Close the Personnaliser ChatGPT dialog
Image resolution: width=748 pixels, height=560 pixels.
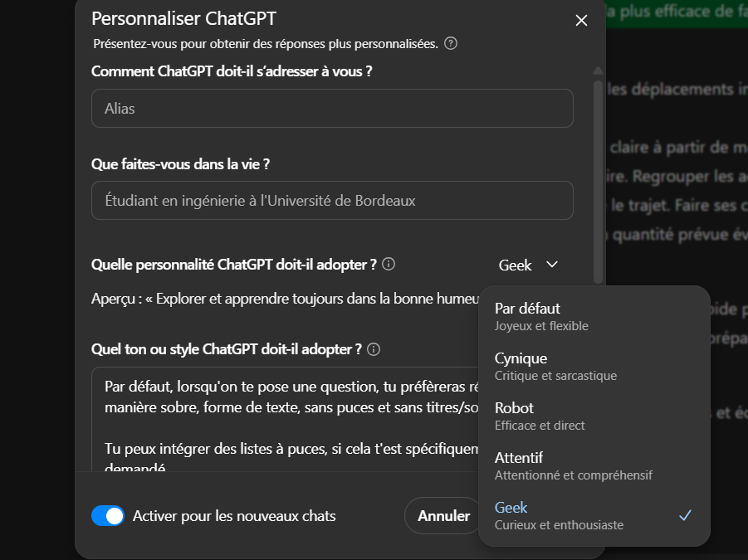click(581, 21)
